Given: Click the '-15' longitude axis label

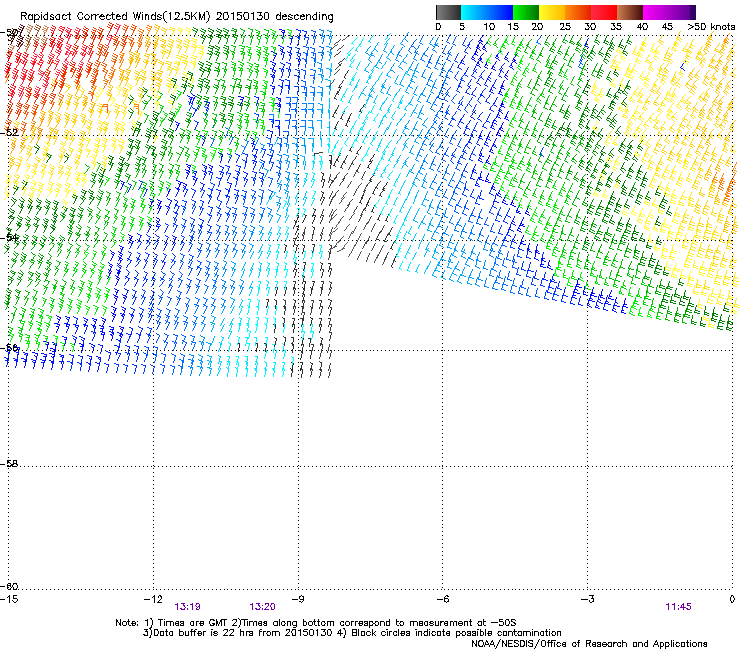Looking at the screenshot, I should (x=9, y=599).
